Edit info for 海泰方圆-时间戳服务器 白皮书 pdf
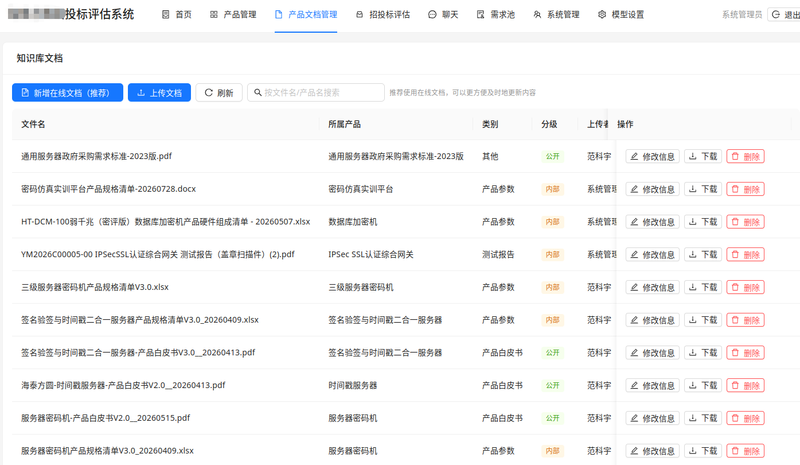This screenshot has height=465, width=800. (653, 385)
